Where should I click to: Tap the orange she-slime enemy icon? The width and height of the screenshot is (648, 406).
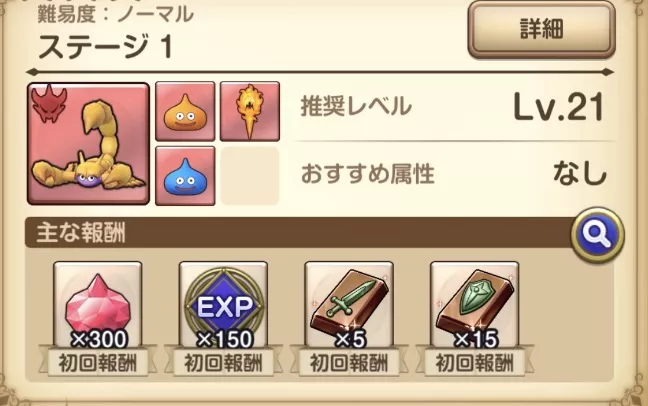click(x=185, y=111)
